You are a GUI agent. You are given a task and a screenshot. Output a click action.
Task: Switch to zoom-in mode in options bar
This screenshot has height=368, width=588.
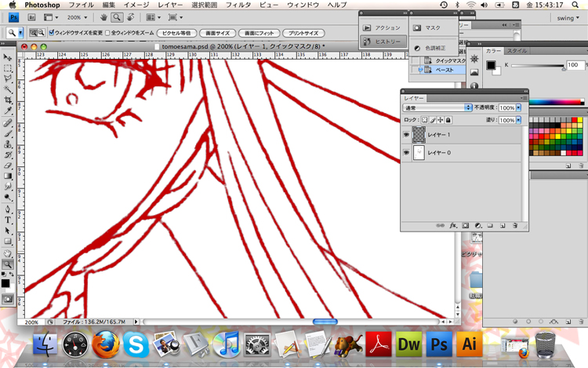33,33
